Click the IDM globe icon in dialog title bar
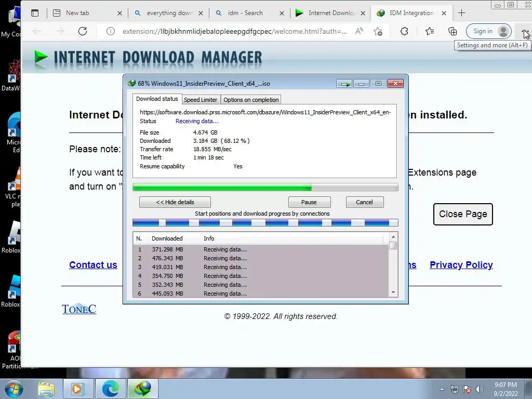 (x=131, y=83)
